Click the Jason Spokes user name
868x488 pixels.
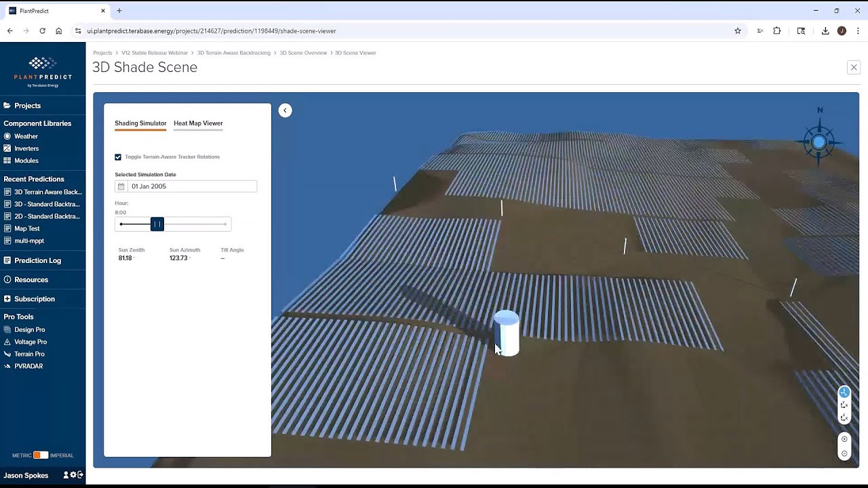[26, 476]
